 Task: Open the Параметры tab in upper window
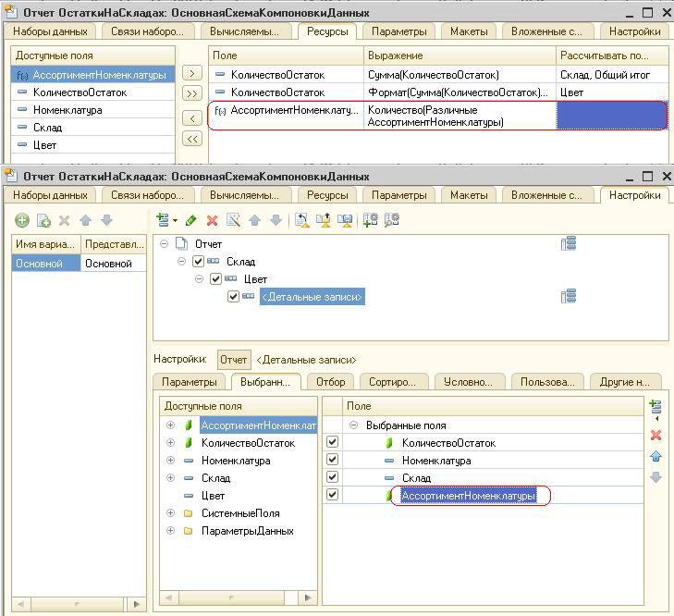point(399,31)
